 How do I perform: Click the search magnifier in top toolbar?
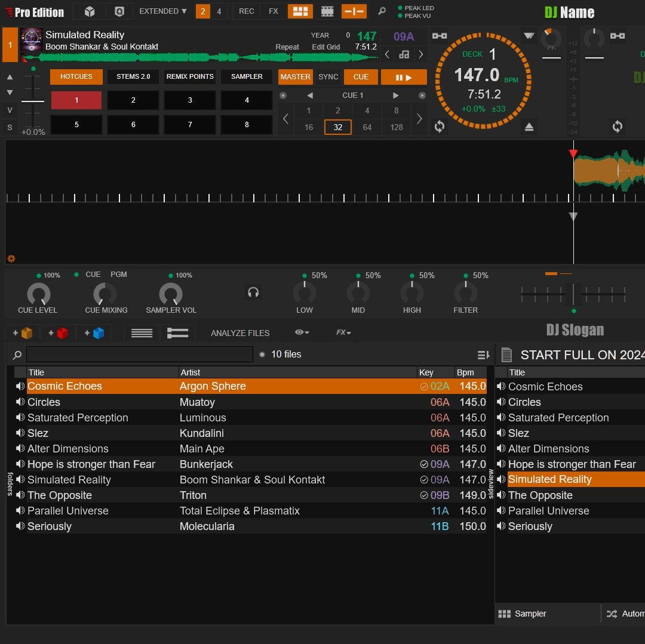tap(382, 11)
